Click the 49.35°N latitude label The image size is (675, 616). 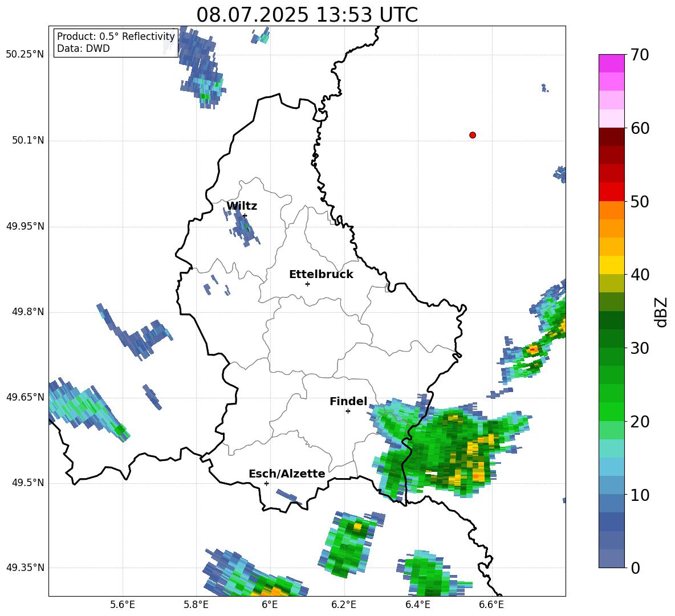coord(25,568)
